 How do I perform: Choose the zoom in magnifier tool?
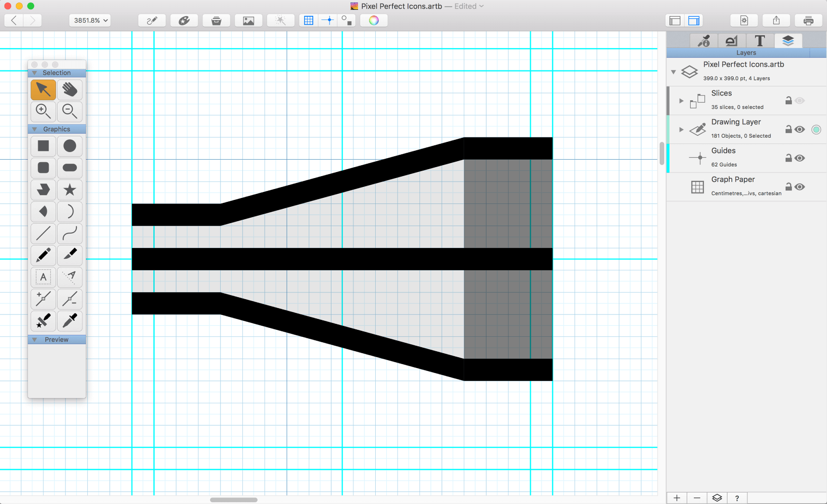[x=43, y=112]
